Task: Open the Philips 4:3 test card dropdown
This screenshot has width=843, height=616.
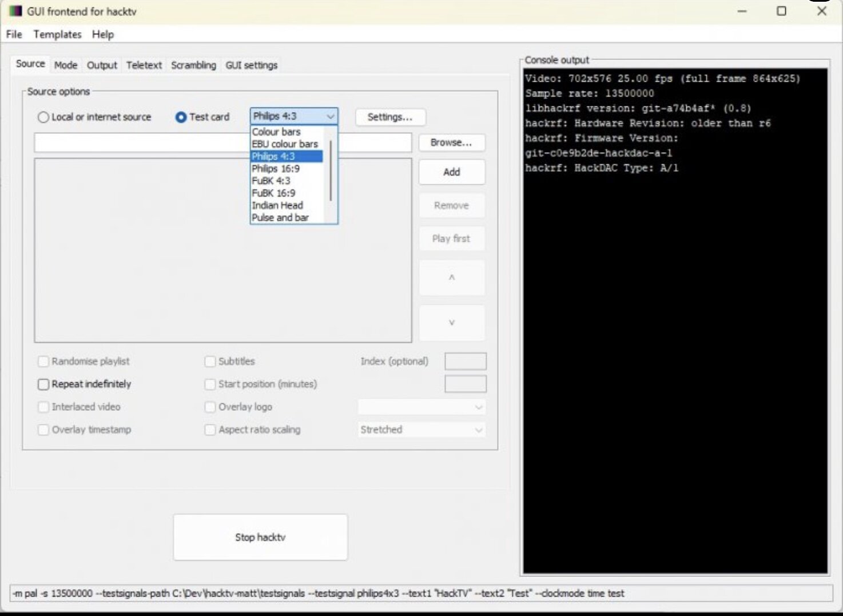Action: 294,117
